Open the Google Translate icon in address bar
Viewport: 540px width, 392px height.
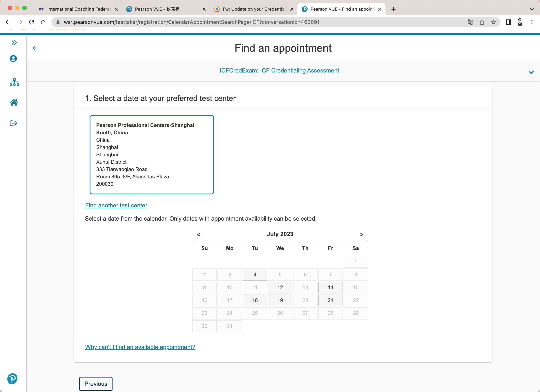(x=470, y=22)
